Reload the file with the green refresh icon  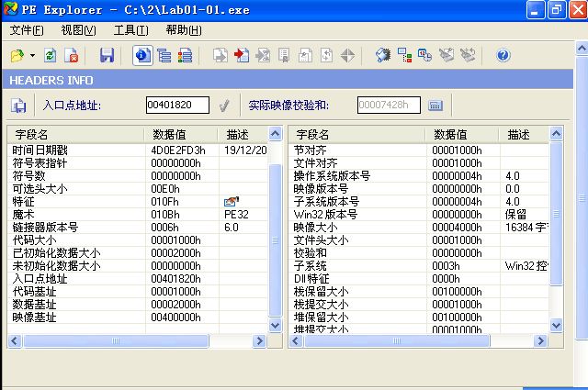(x=50, y=56)
